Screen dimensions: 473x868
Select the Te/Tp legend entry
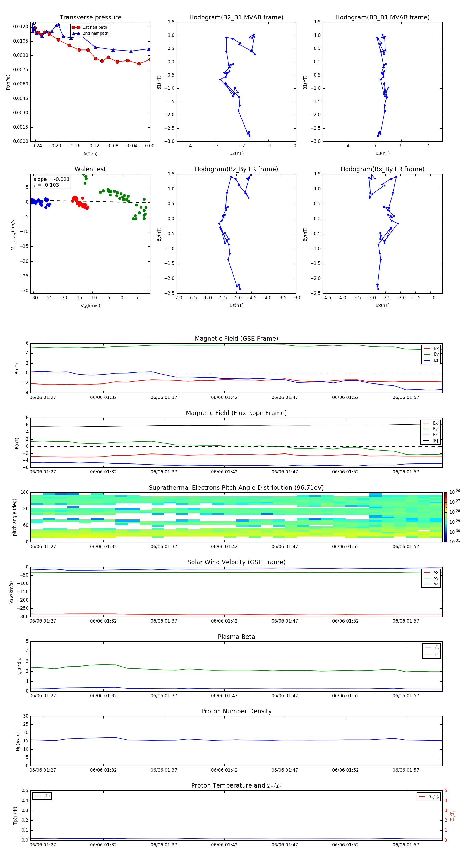click(429, 796)
